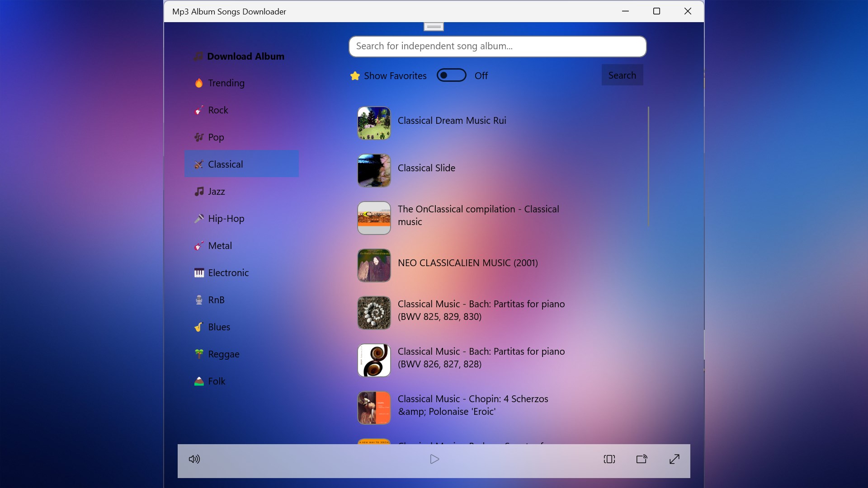Toggle Show Favorites switch to on
This screenshot has height=488, width=868.
point(451,75)
